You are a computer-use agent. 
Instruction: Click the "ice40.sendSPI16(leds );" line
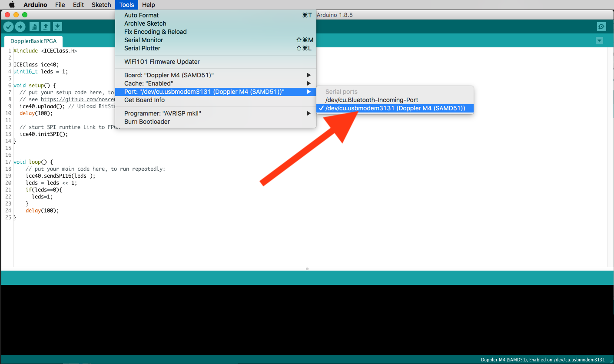(60, 176)
